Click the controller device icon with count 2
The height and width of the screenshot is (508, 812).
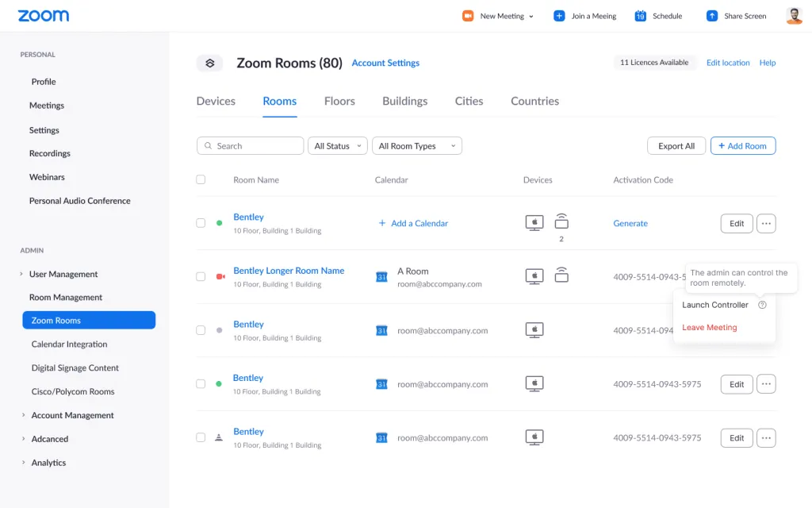click(x=561, y=221)
